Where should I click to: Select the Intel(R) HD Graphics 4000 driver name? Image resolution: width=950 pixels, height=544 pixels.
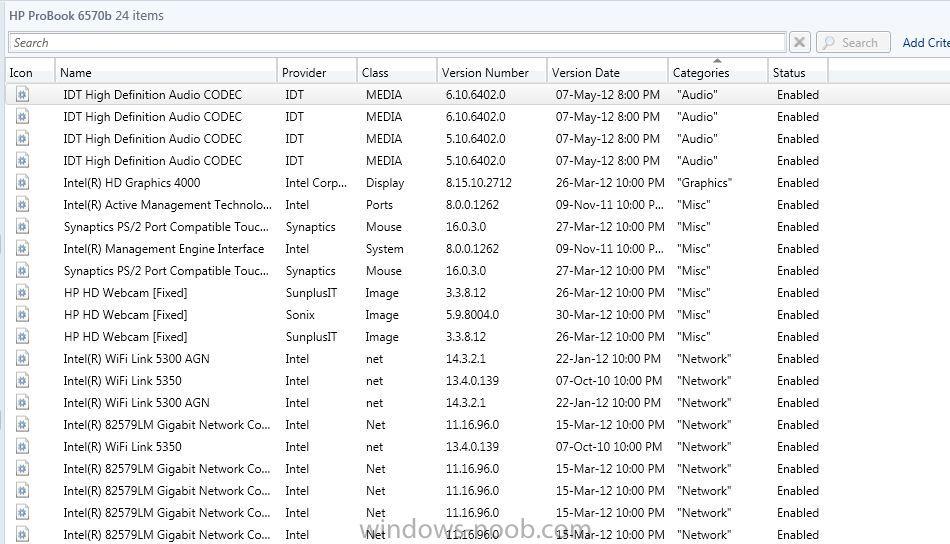click(x=132, y=182)
